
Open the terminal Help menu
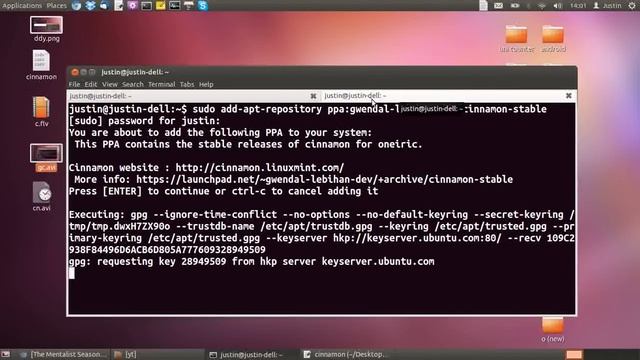206,84
